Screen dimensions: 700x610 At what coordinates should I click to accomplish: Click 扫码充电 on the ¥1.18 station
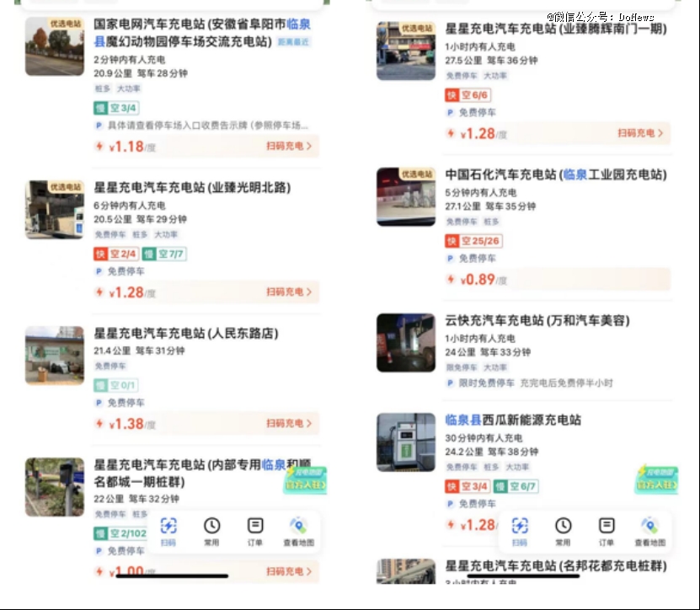tap(289, 146)
